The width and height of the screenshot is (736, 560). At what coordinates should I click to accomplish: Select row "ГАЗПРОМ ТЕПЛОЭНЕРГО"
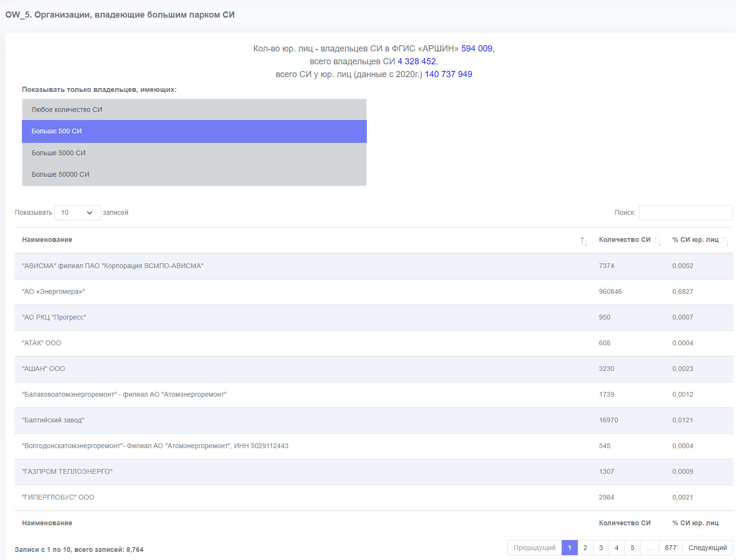pos(374,472)
